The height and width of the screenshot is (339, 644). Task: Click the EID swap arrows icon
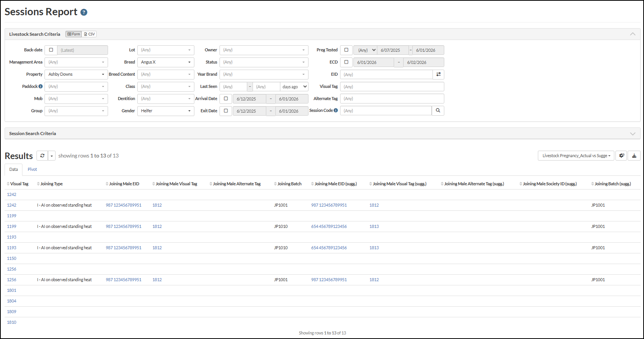[x=438, y=75]
